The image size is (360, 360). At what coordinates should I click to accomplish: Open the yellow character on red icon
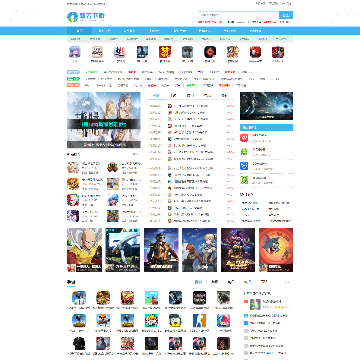coord(165,52)
